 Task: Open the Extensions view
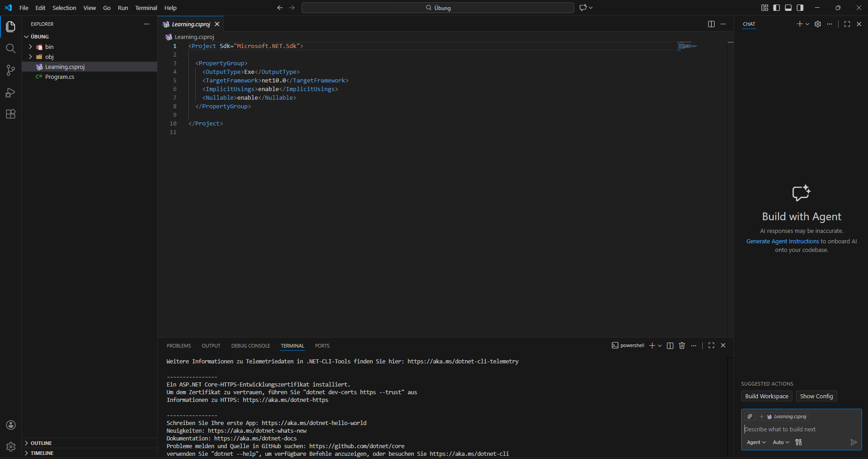coord(10,114)
